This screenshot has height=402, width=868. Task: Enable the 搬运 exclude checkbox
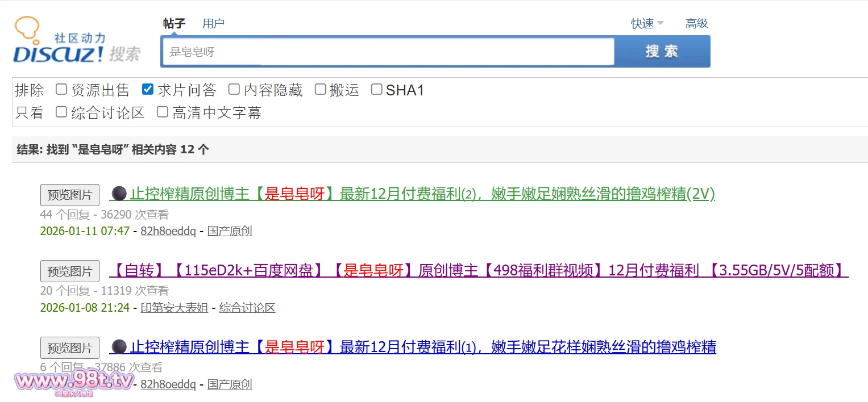point(321,90)
